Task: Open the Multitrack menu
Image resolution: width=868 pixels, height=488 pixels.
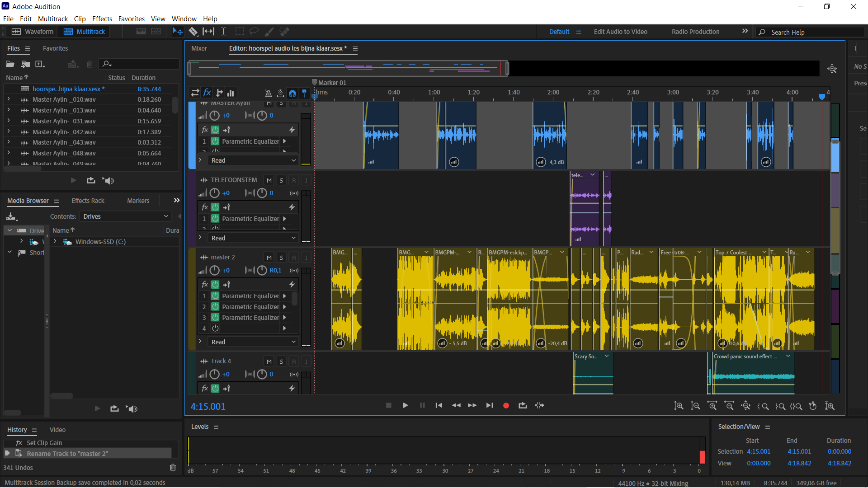Action: (52, 19)
